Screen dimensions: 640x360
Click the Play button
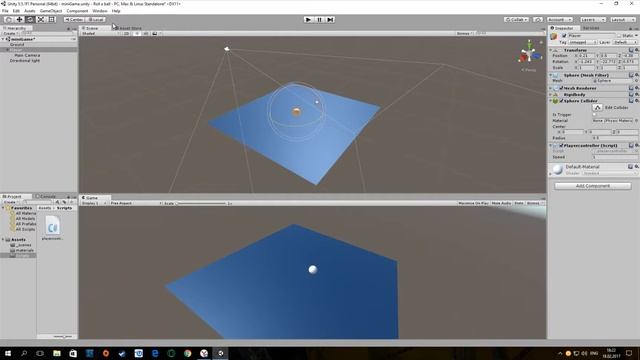[309, 20]
